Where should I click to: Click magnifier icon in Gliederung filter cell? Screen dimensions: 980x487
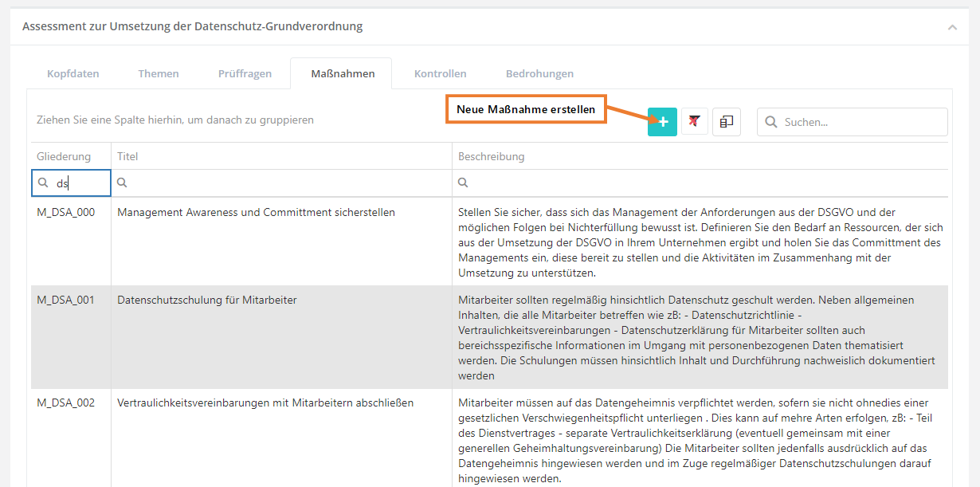point(44,183)
